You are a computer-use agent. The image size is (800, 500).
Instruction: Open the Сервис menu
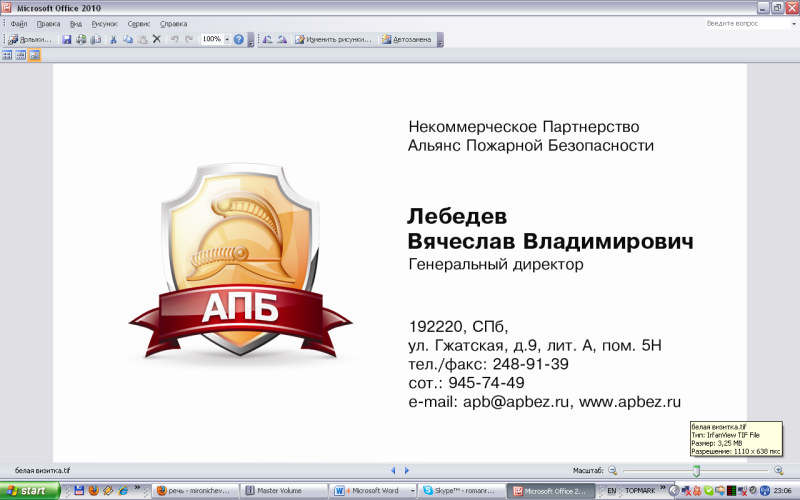pyautogui.click(x=139, y=23)
